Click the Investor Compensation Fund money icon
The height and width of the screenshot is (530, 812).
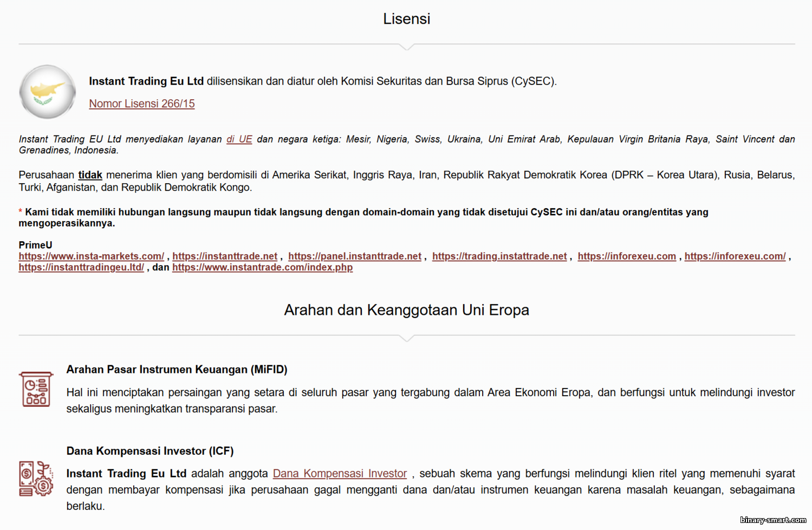coord(36,479)
